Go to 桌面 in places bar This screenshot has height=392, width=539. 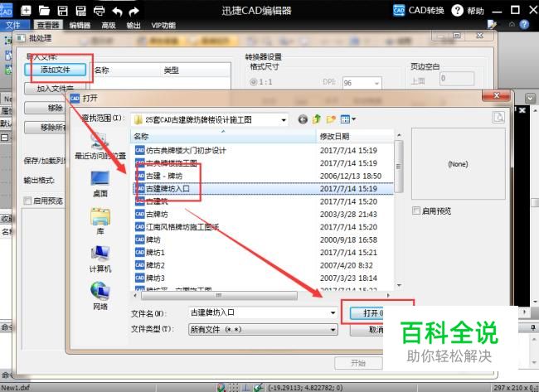[x=100, y=184]
